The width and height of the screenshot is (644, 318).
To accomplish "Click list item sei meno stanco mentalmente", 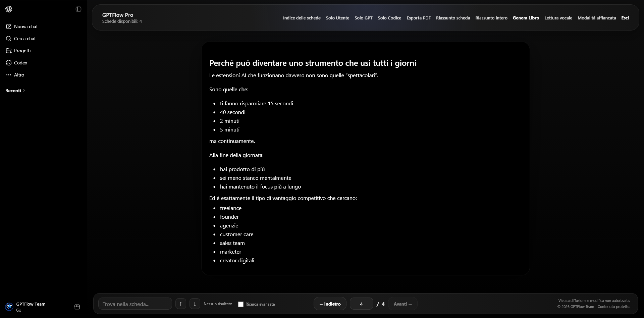I will click(256, 178).
